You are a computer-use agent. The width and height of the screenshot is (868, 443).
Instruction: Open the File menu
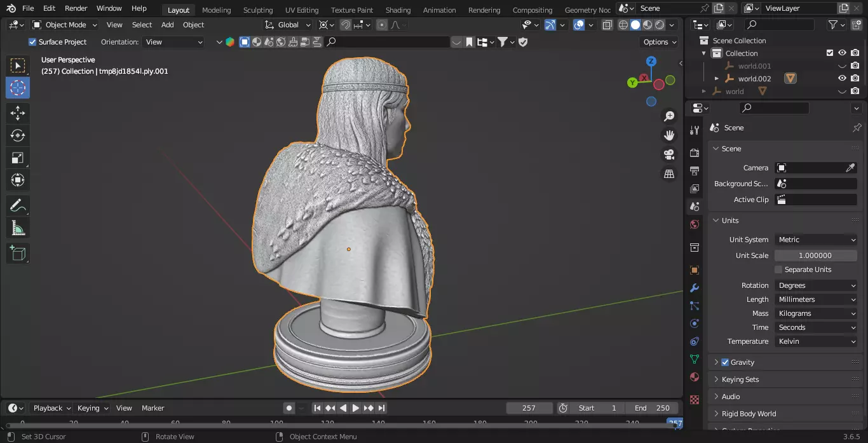28,8
